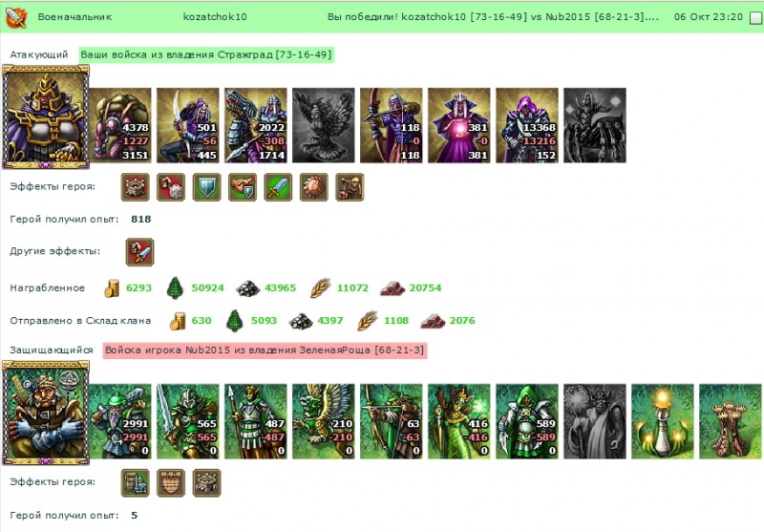Select the blue shield hero effect icon
764x532 pixels.
coord(206,187)
